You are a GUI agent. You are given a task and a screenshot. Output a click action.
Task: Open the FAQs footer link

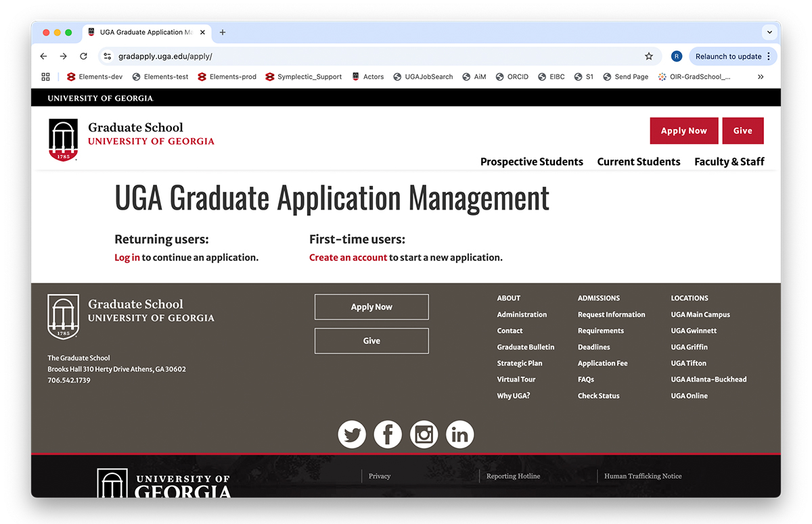click(586, 379)
